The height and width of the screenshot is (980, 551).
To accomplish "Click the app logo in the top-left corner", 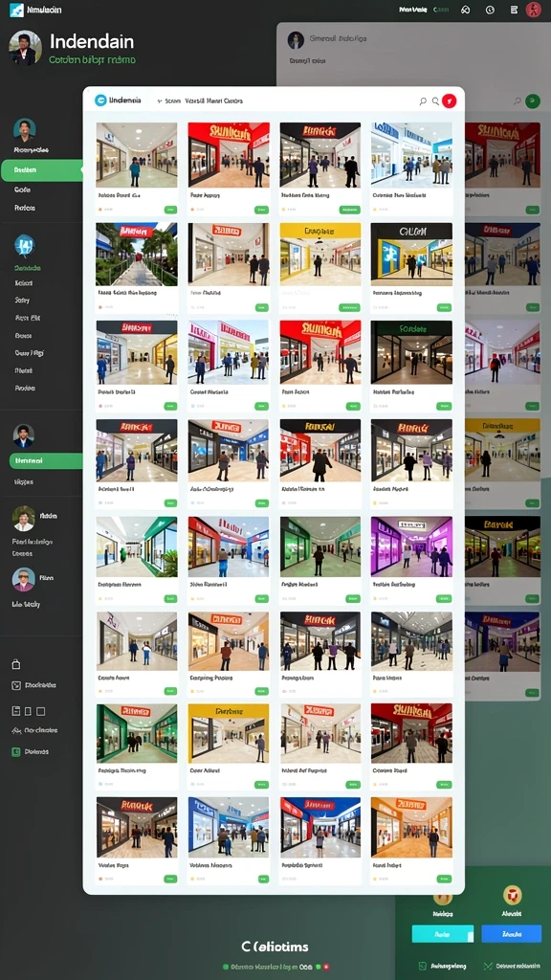I will pos(16,10).
